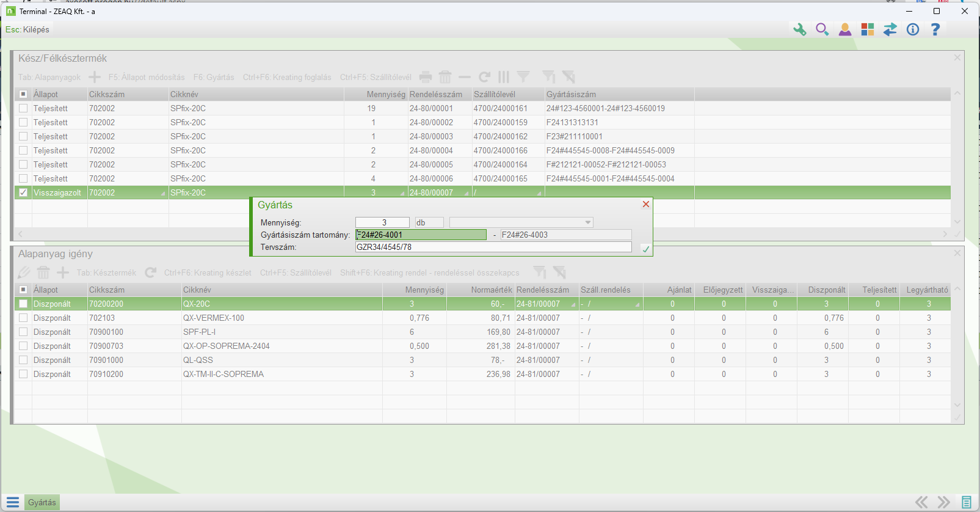Expand the 24-80/00007 order cell
The width and height of the screenshot is (980, 512).
(466, 194)
